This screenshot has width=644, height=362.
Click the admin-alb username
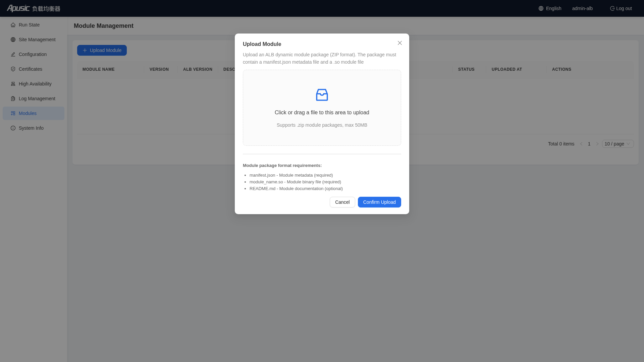[x=582, y=8]
